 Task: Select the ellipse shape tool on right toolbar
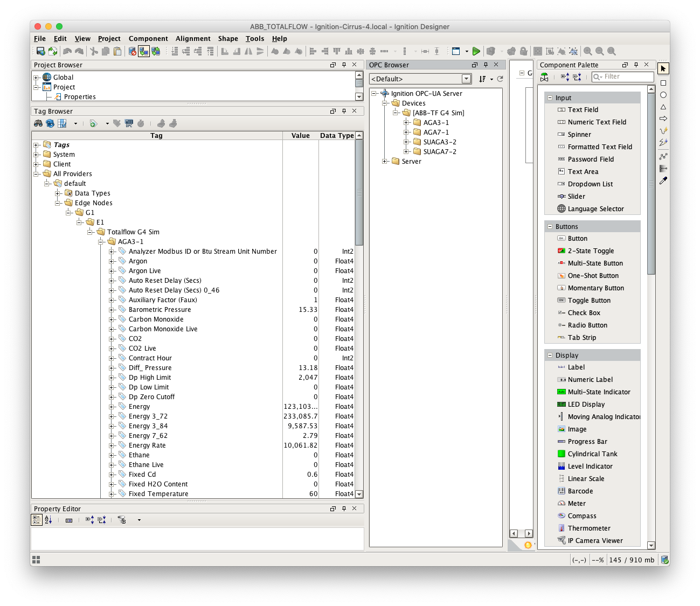(x=663, y=95)
